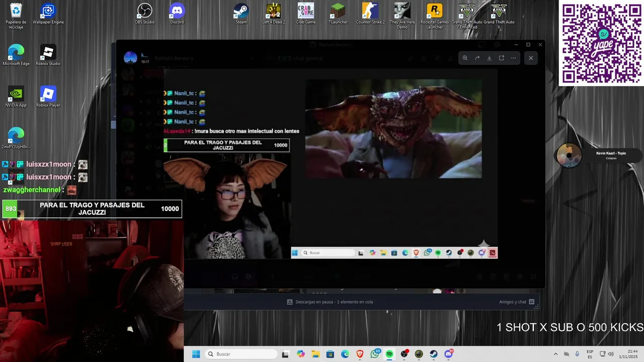Open Spotify from taskbar
This screenshot has width=644, height=362.
coord(389,354)
